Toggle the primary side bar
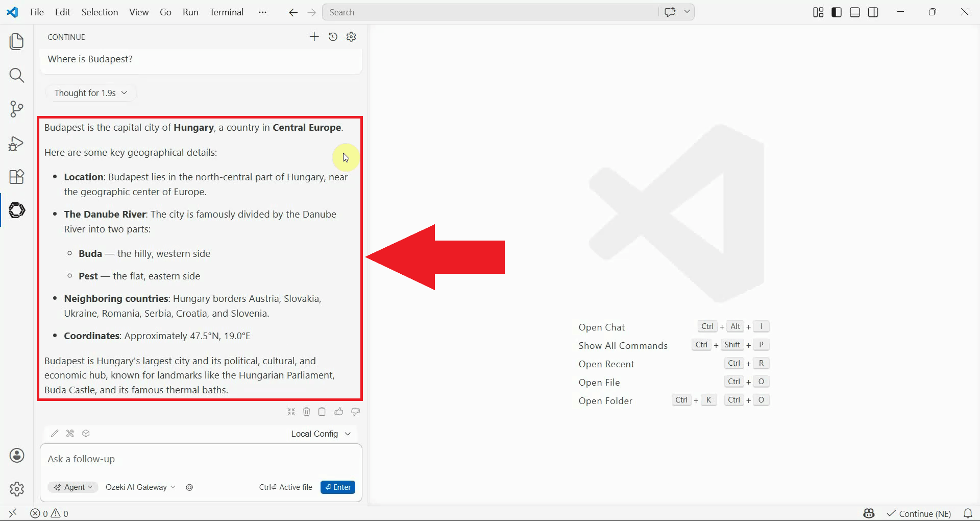980x521 pixels. coord(837,12)
